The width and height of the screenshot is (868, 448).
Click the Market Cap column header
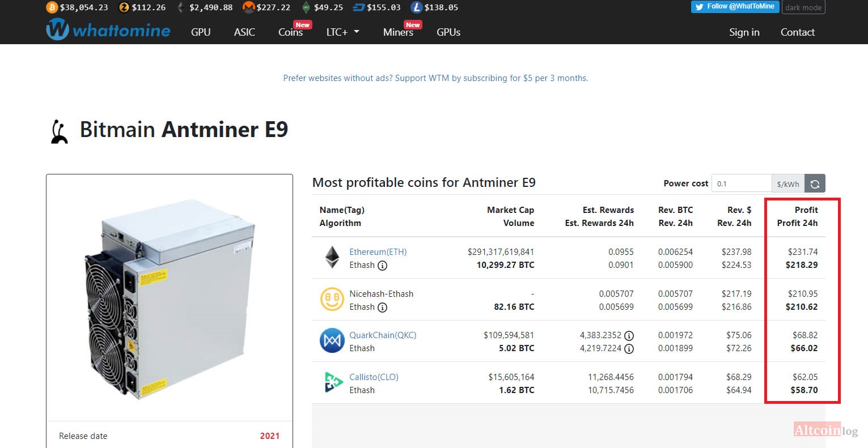(x=510, y=210)
